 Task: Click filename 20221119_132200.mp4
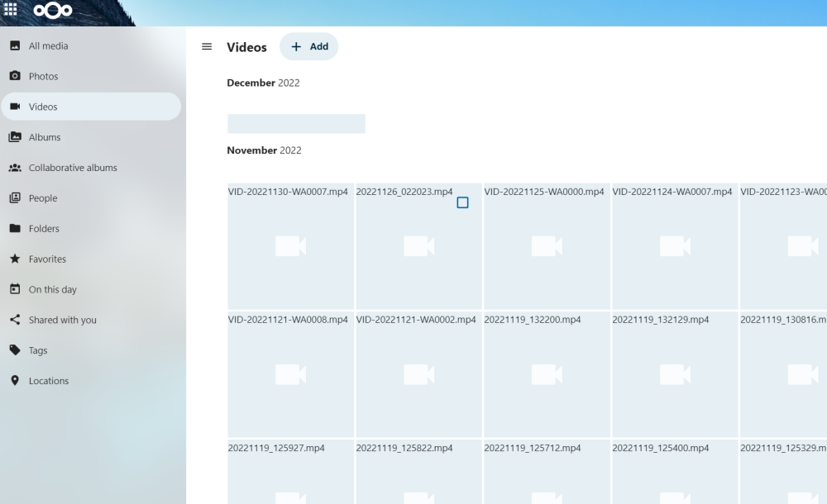pyautogui.click(x=532, y=320)
